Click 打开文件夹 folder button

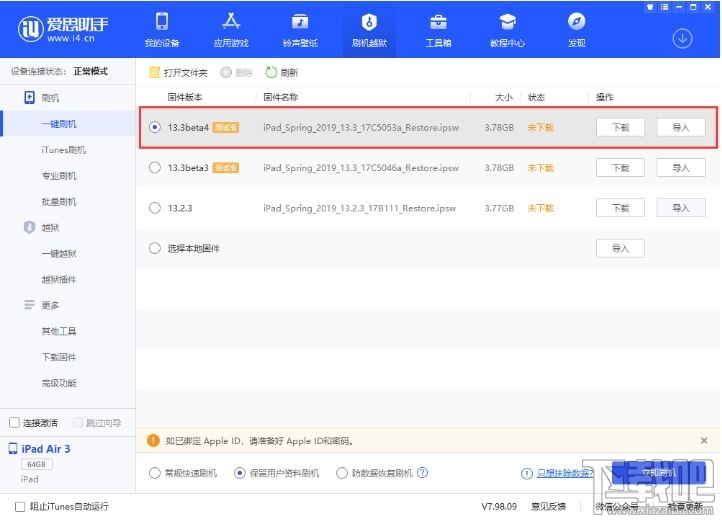[178, 72]
